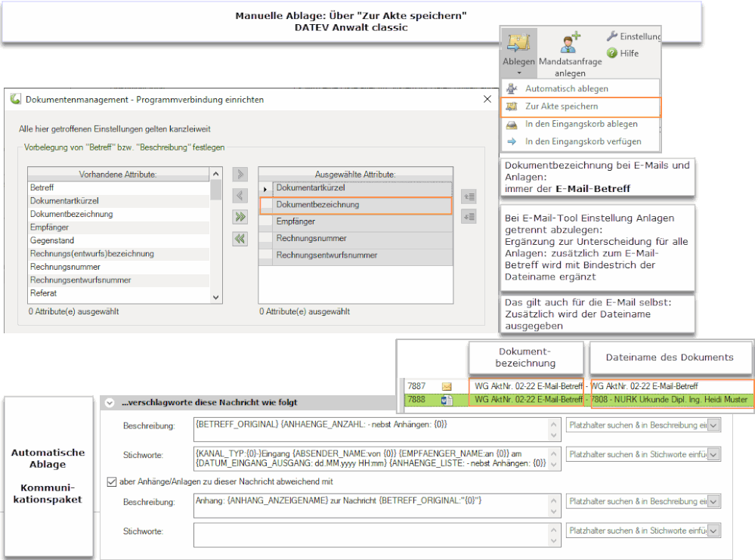Click Mandatsanfrage anlegen icon

[x=571, y=42]
